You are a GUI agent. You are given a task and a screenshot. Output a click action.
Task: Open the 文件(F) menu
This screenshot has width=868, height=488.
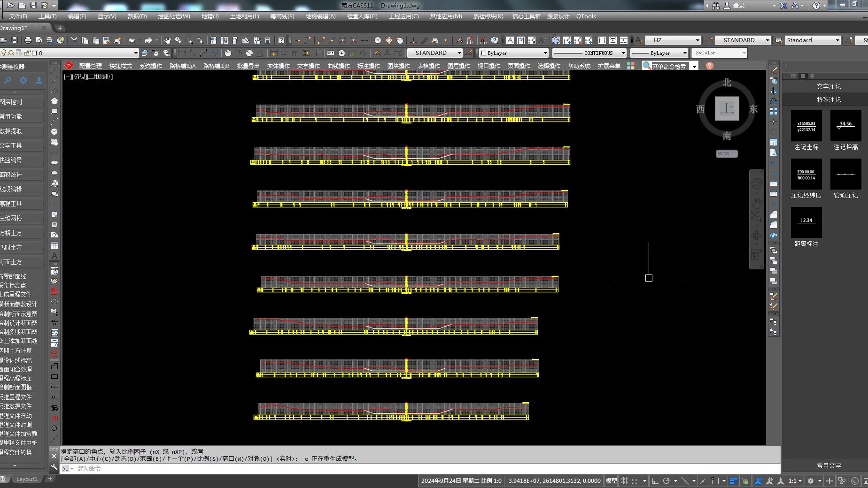[x=18, y=16]
